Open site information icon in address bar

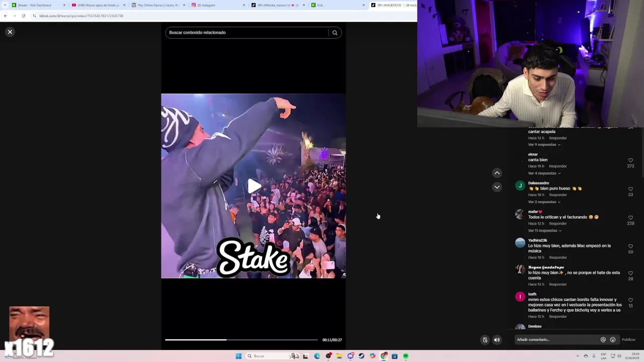tap(34, 16)
